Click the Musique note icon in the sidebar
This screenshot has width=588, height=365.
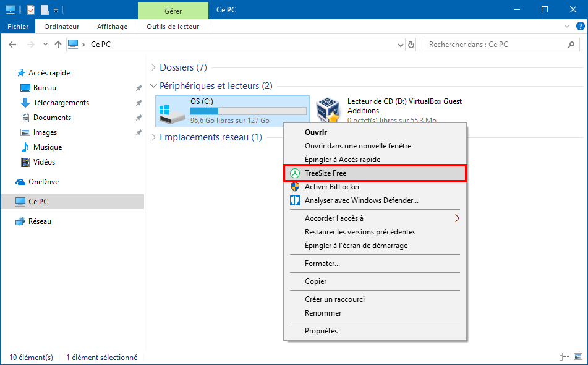tap(25, 147)
